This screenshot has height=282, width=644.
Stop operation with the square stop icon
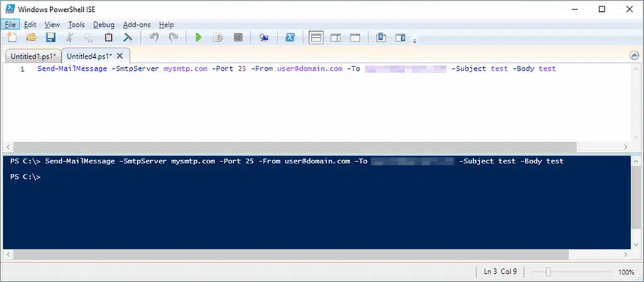click(238, 38)
